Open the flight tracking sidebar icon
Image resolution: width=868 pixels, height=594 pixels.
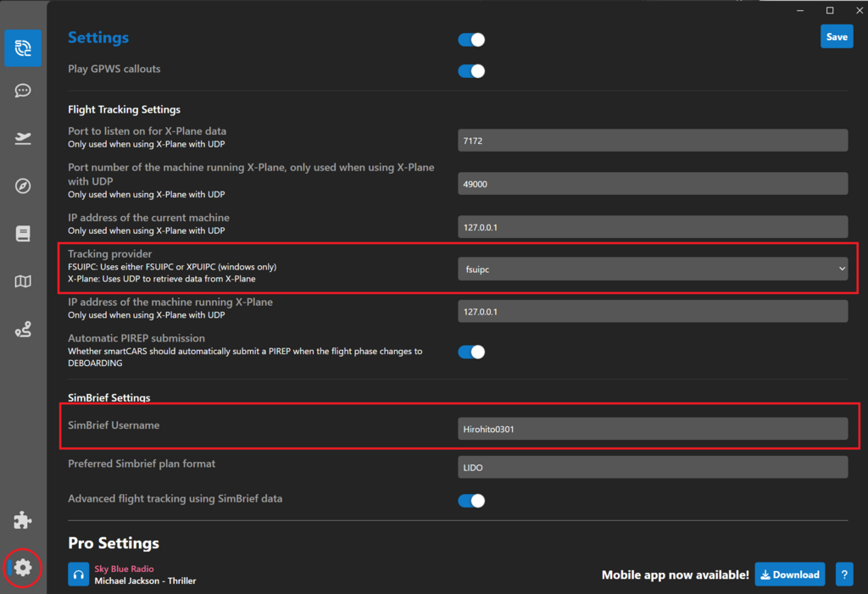[23, 48]
